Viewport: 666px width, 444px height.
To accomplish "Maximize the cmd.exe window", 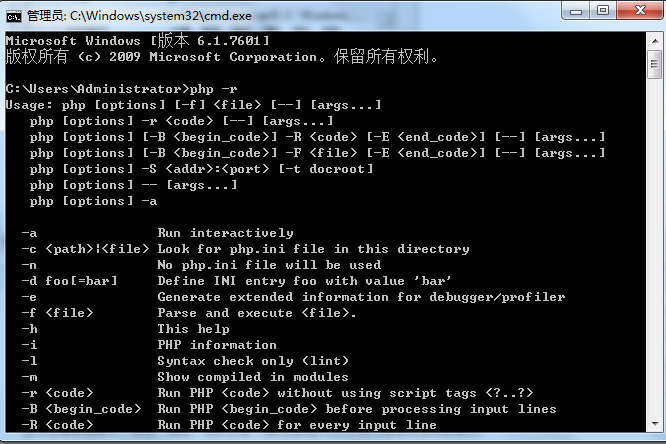I will [603, 11].
